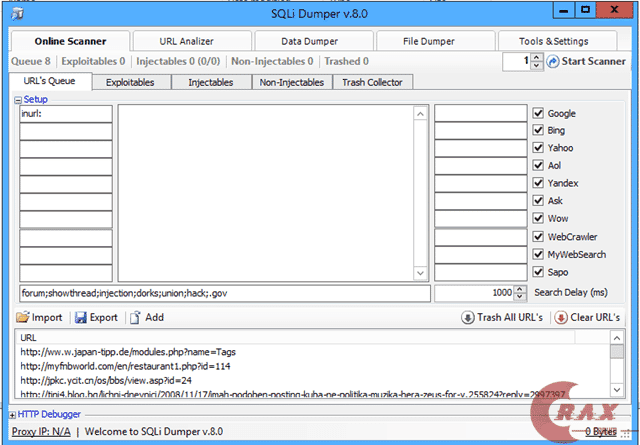Screen dimensions: 640x445
Task: Click the Injectables 0 (0/0) counter
Action: (178, 62)
